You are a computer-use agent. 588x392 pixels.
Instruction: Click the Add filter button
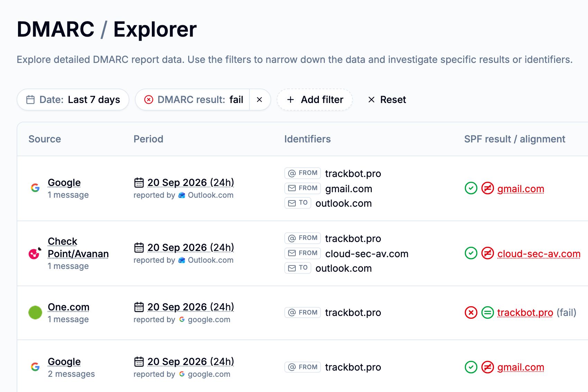315,100
